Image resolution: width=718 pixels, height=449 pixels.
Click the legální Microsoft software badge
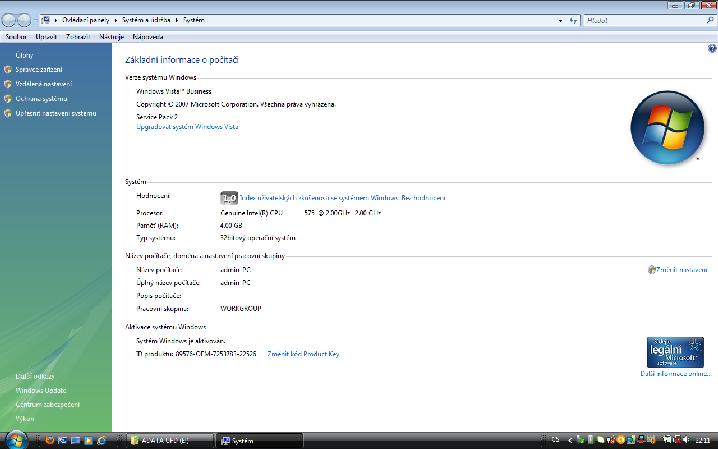[675, 352]
